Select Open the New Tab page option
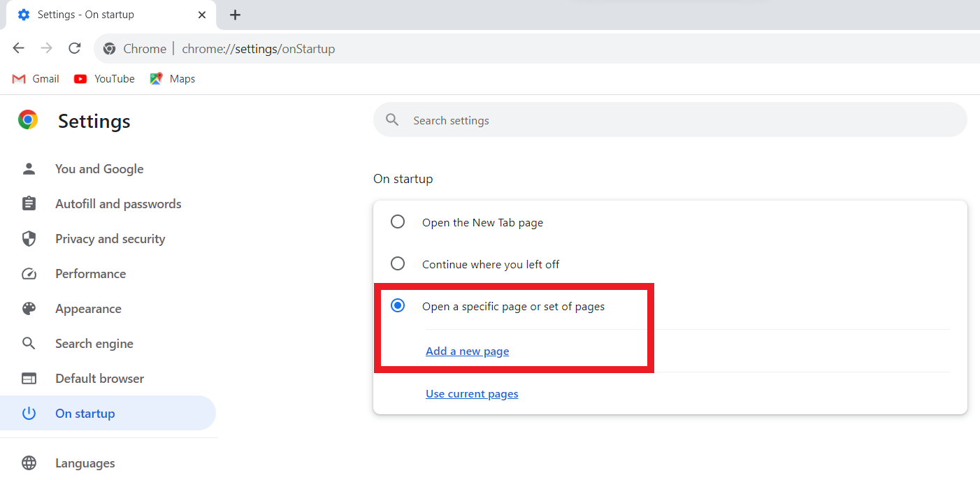 [x=398, y=221]
